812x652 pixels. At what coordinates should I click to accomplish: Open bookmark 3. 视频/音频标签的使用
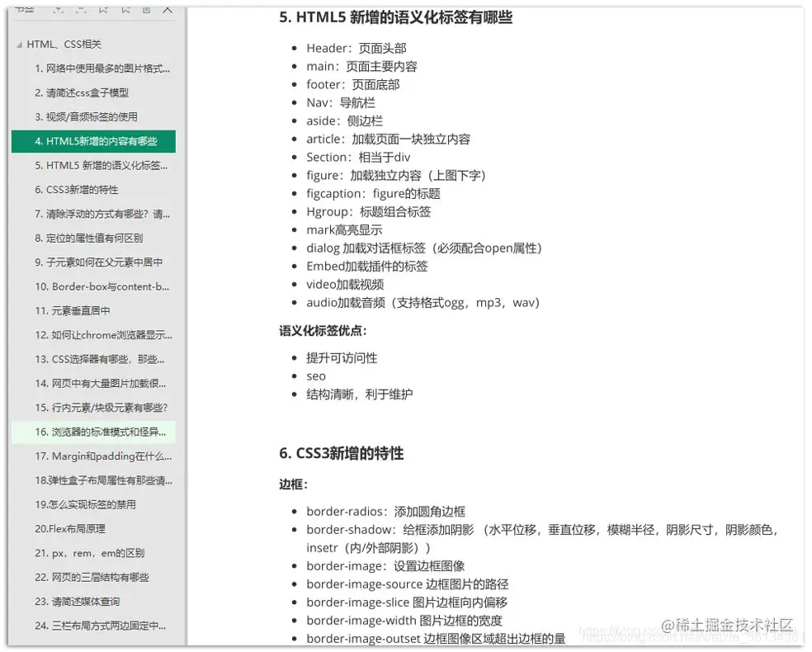[86, 117]
